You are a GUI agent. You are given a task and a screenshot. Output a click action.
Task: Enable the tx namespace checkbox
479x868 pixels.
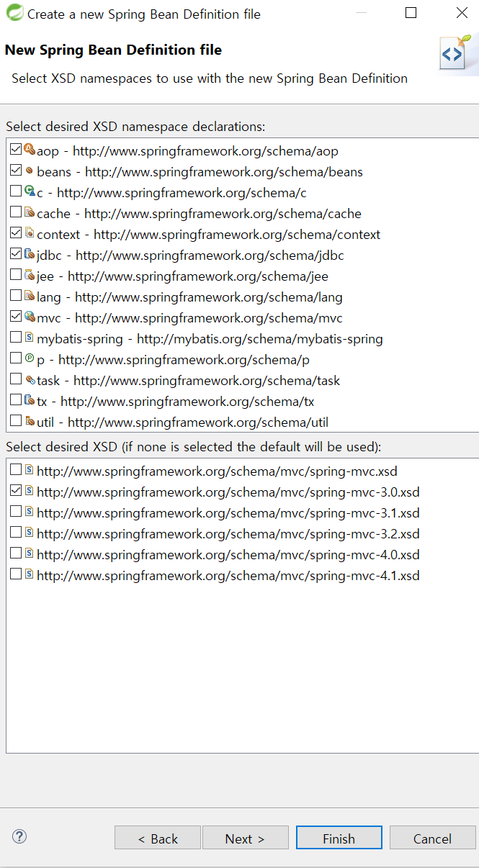coord(16,401)
